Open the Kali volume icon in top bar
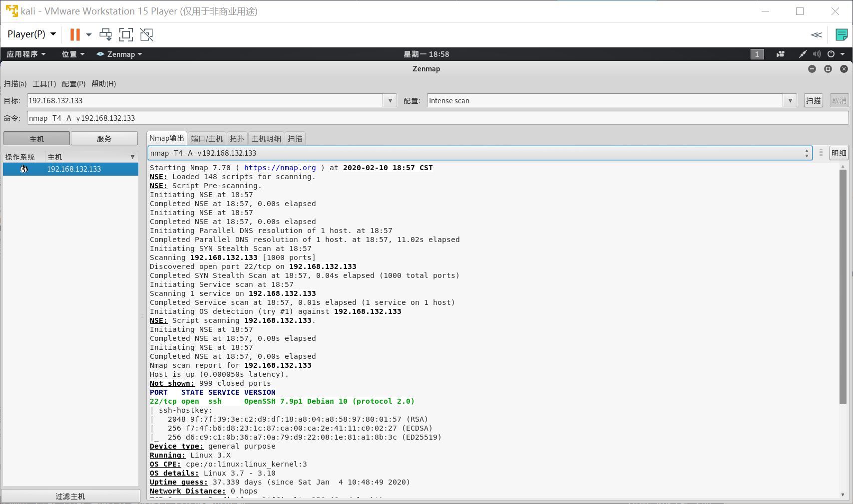Image resolution: width=853 pixels, height=504 pixels. click(817, 54)
